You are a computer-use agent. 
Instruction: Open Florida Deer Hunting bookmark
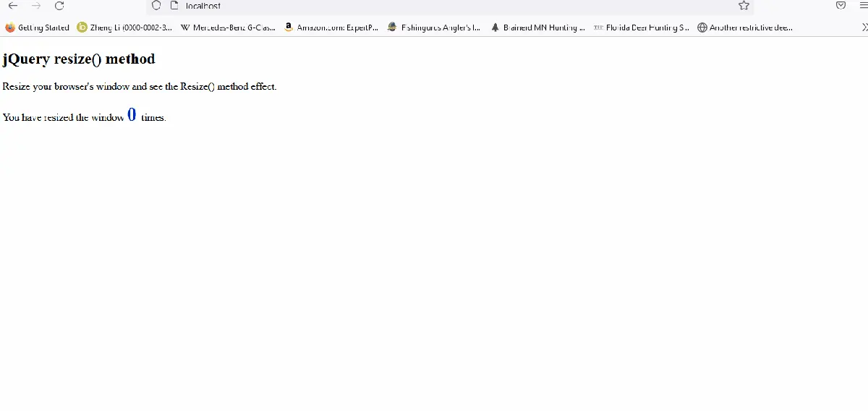641,27
